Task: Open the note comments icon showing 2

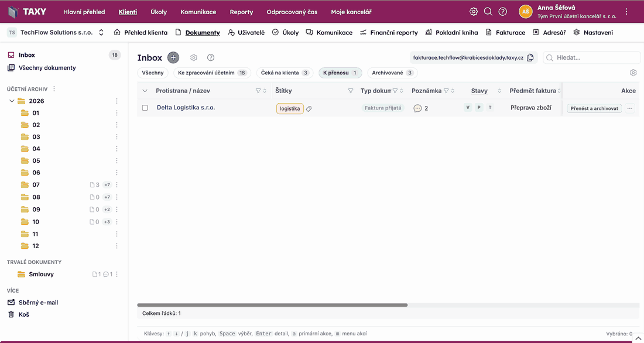Action: [417, 108]
